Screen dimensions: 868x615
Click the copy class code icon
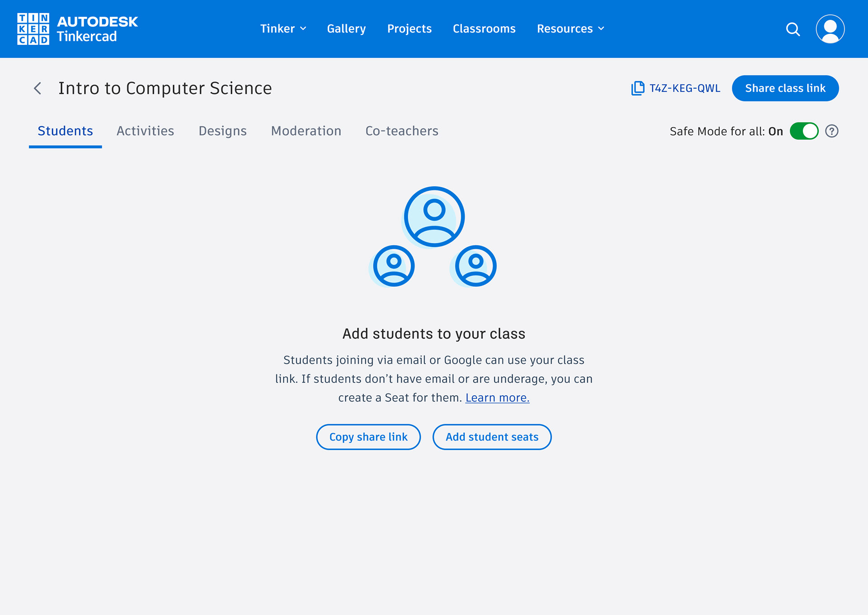(x=638, y=88)
